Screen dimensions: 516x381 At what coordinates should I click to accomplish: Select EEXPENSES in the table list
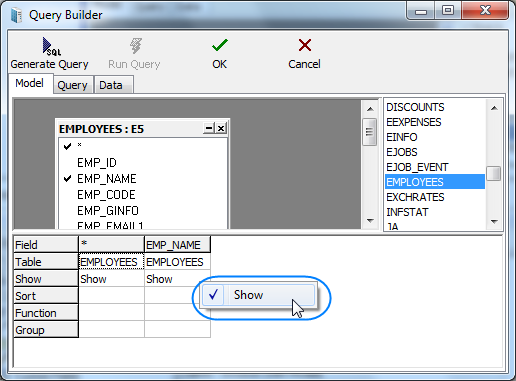tap(435, 122)
